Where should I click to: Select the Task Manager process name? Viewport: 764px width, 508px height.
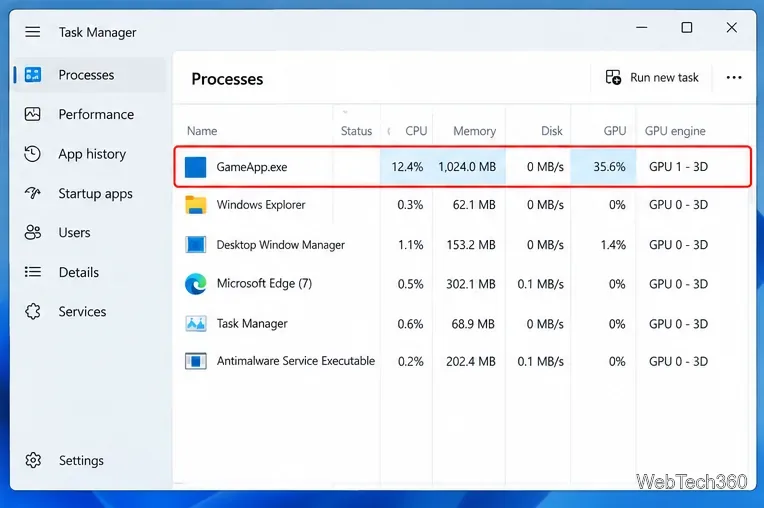[x=252, y=324]
